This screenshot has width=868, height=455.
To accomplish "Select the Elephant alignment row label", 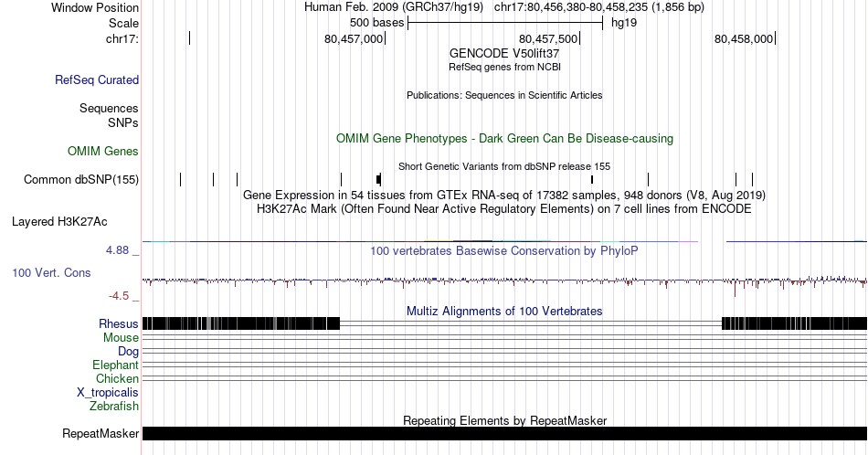I will tap(116, 365).
